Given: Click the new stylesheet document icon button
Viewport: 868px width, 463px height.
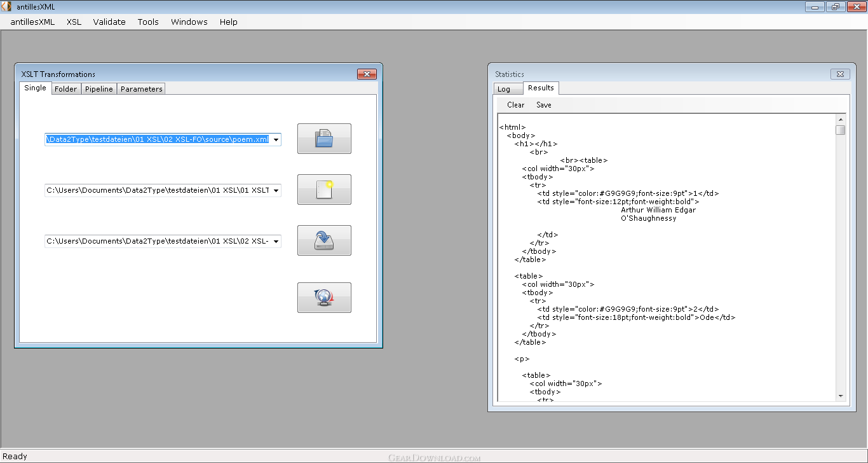Looking at the screenshot, I should click(x=324, y=190).
